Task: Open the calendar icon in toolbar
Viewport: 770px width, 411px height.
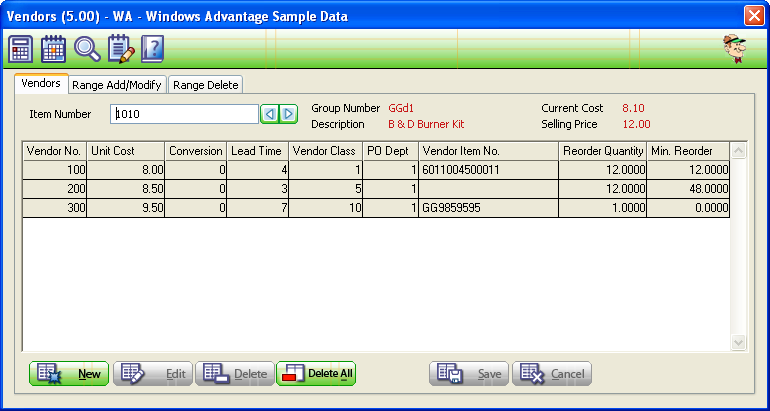Action: click(54, 49)
